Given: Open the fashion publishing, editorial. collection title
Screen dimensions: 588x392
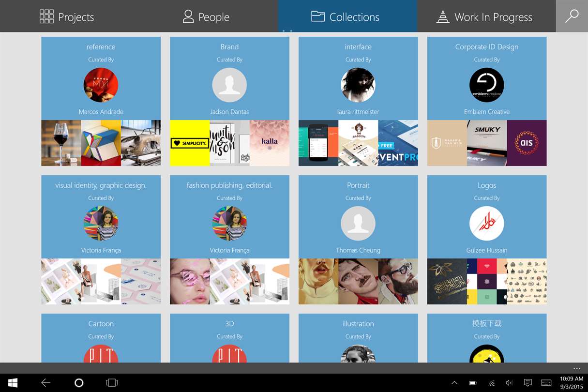Looking at the screenshot, I should [229, 185].
